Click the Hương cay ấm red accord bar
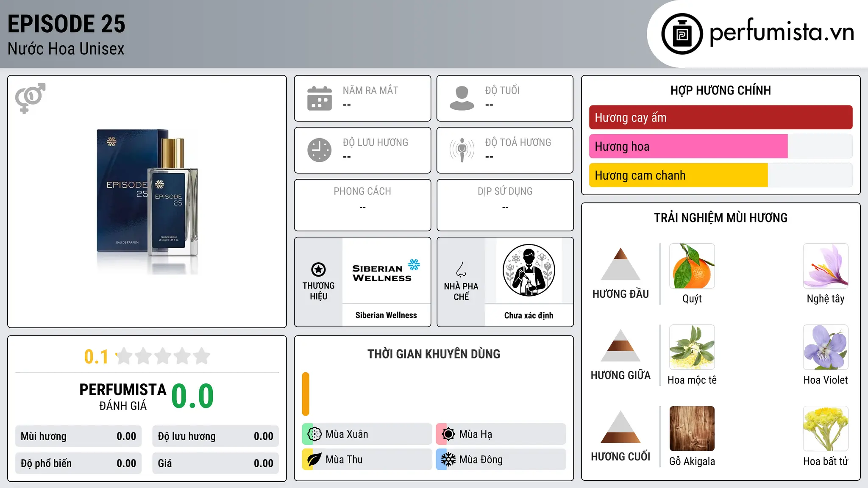The height and width of the screenshot is (488, 868). tap(721, 117)
